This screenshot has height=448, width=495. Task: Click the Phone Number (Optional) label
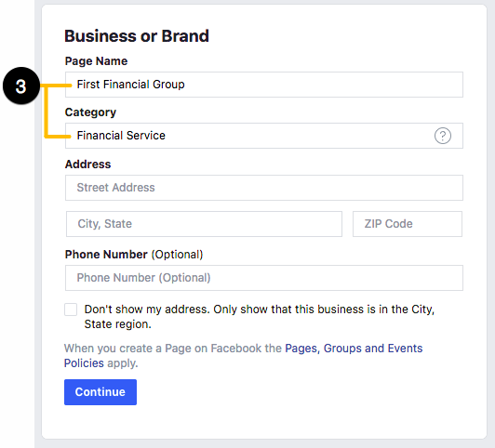click(x=134, y=255)
